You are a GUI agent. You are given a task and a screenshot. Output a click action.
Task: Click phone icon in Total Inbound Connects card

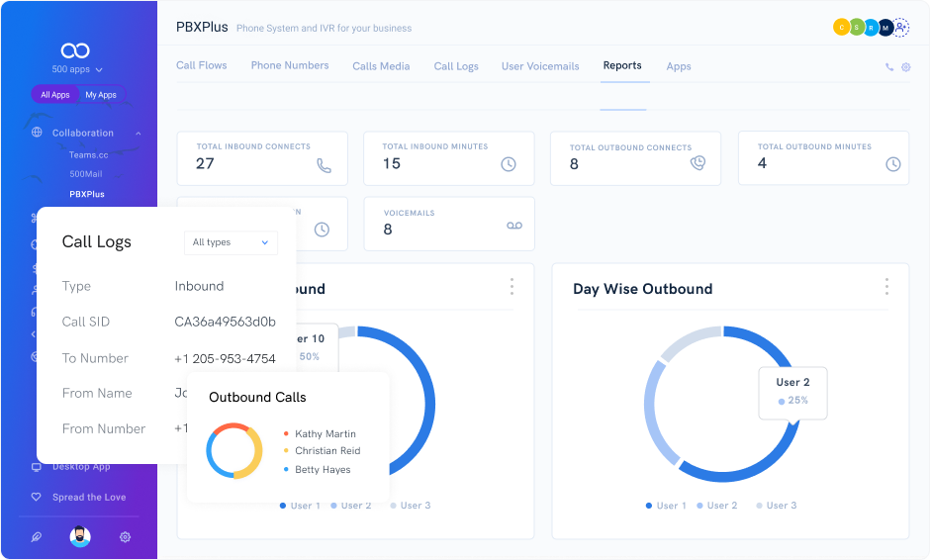click(324, 165)
